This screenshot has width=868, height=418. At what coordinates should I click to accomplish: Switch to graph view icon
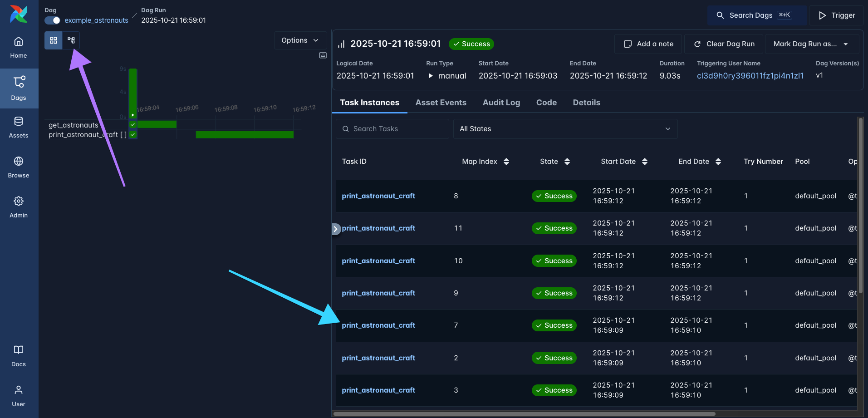point(71,40)
